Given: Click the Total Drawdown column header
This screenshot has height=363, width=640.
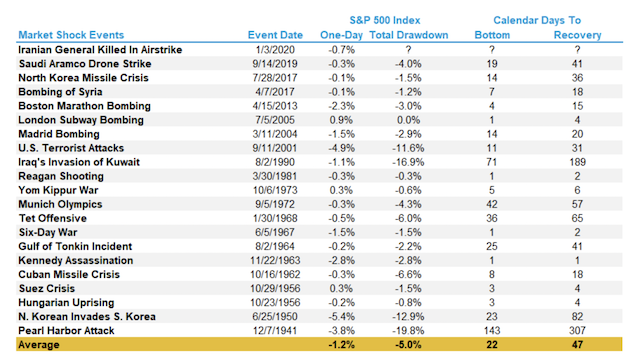Looking at the screenshot, I should [409, 35].
